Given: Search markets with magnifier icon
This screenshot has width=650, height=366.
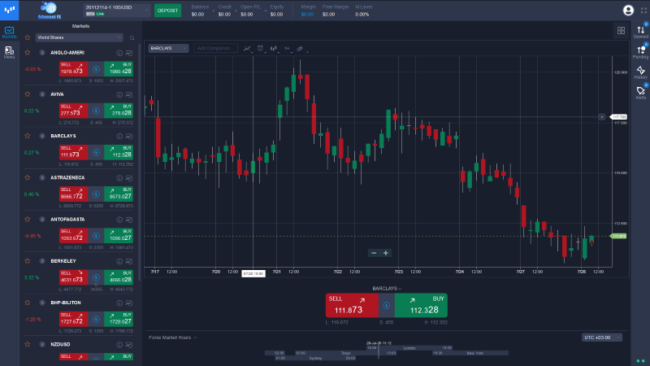Looking at the screenshot, I should coord(132,38).
